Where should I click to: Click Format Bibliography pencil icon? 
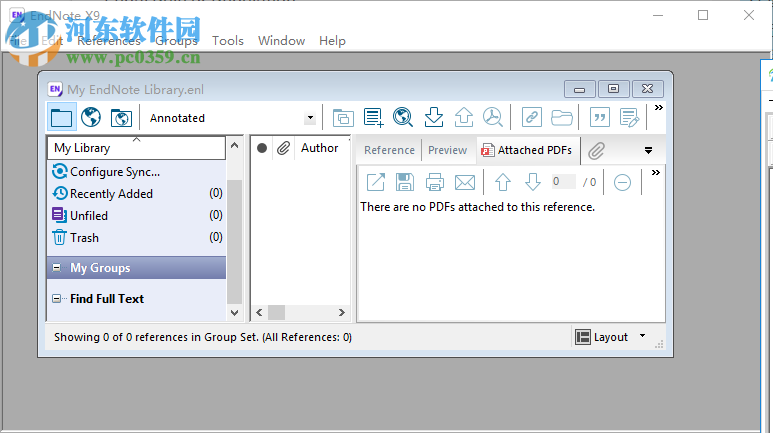[x=630, y=117]
